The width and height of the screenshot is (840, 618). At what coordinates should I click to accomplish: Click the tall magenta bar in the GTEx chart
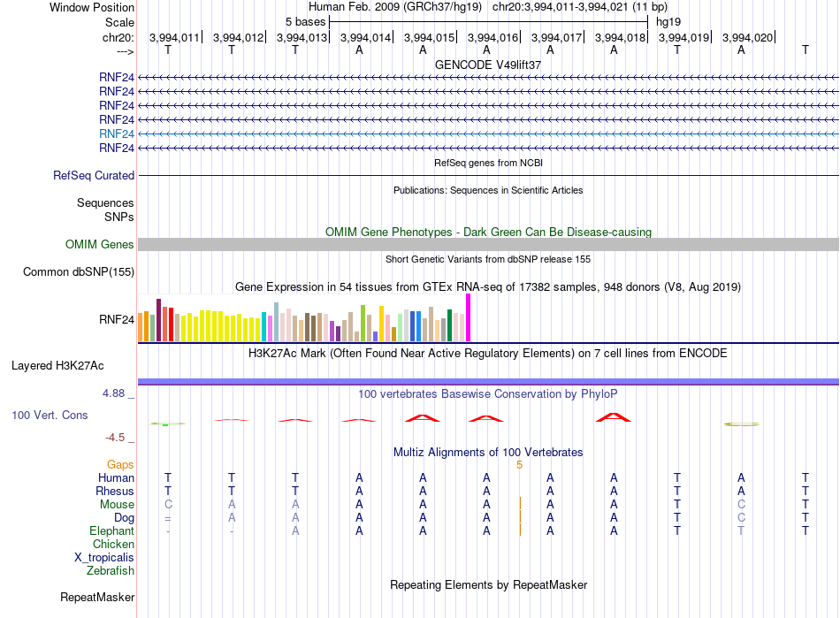469,317
